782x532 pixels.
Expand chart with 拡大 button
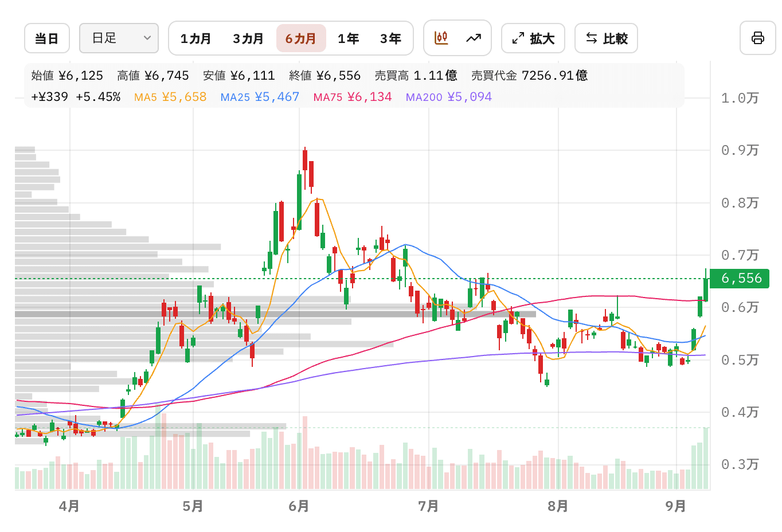[x=533, y=38]
